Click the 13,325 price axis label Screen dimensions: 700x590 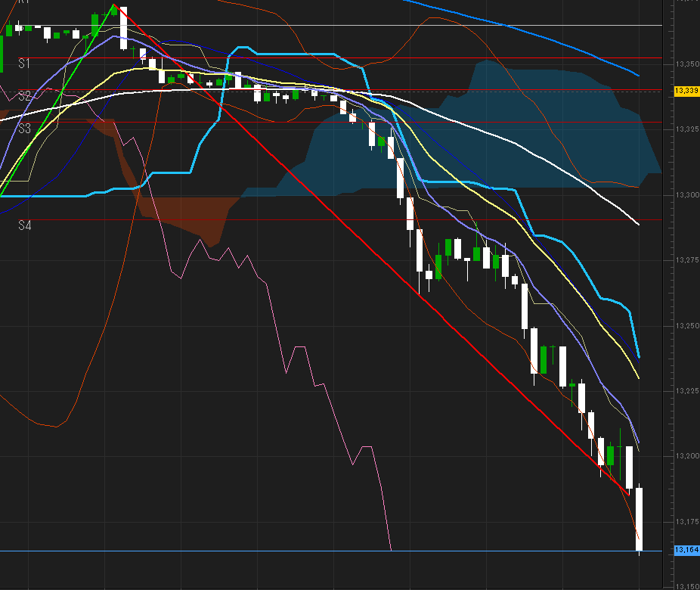click(x=687, y=129)
